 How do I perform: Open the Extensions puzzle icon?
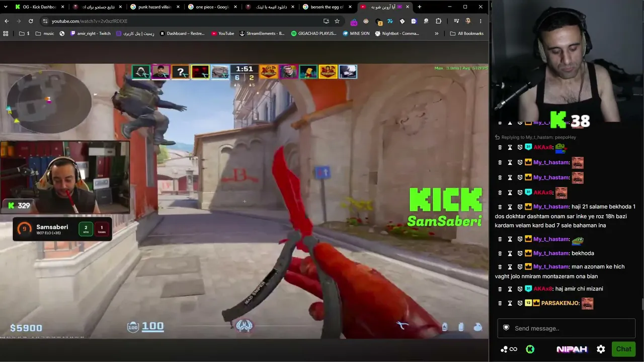438,21
